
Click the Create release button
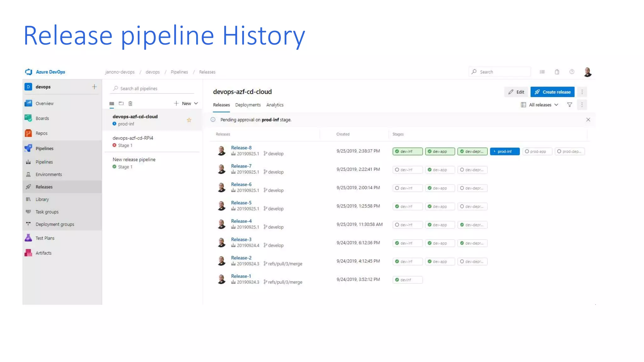click(552, 92)
